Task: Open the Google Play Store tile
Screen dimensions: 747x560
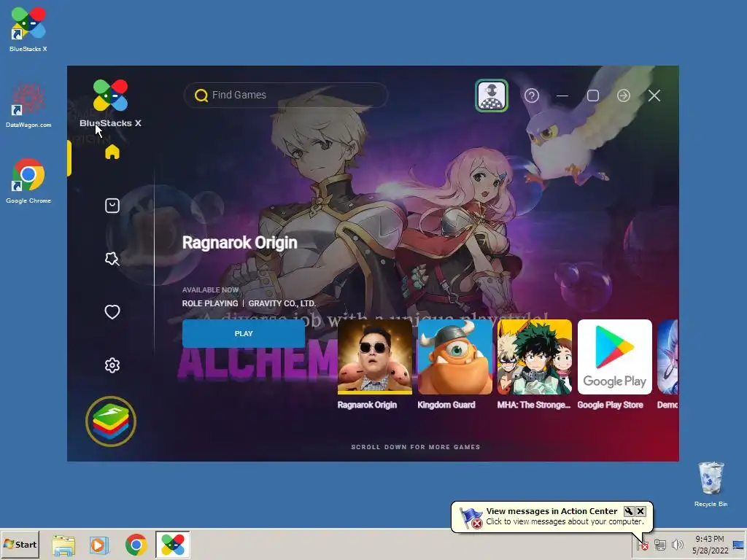Action: [614, 357]
